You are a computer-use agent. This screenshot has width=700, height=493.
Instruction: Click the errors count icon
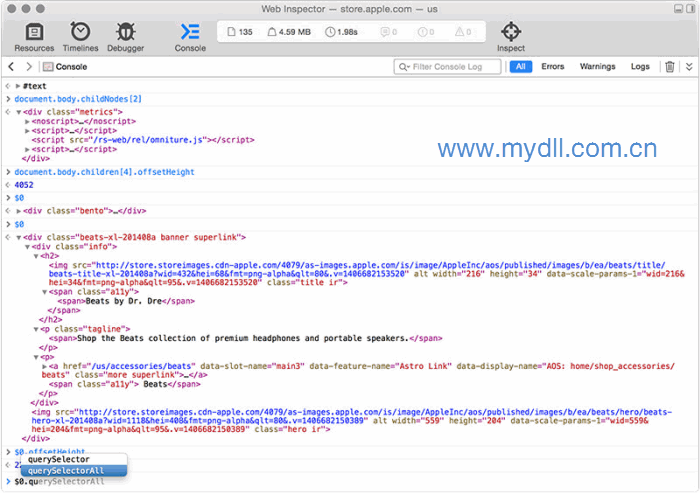click(425, 32)
